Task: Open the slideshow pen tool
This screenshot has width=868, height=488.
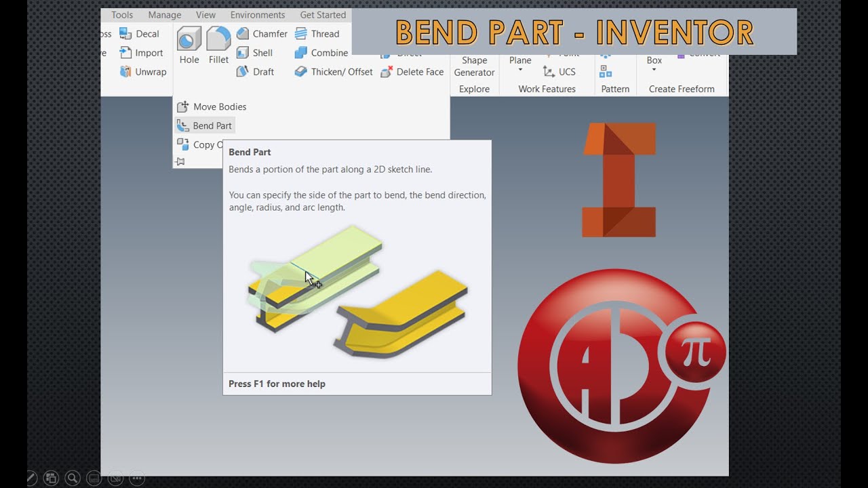Action: click(x=31, y=478)
